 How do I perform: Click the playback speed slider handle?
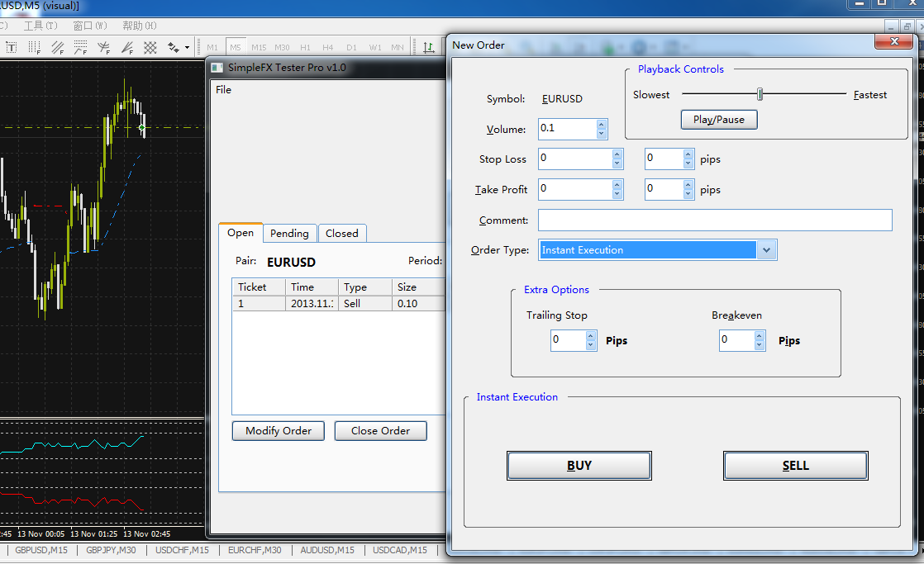[x=760, y=94]
